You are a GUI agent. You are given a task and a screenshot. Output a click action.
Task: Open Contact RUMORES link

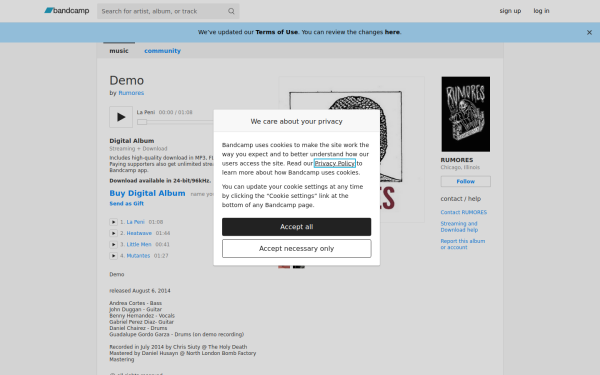pos(464,212)
